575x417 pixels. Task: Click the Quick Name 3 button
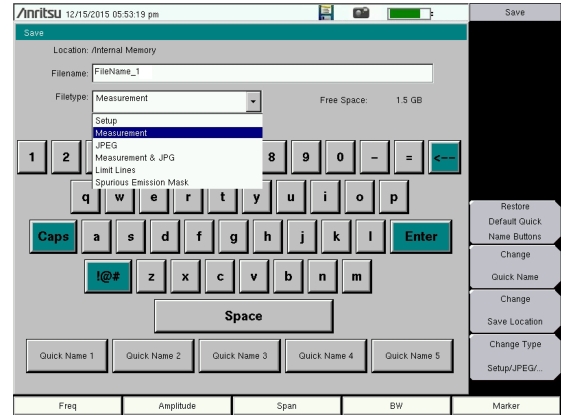[240, 356]
